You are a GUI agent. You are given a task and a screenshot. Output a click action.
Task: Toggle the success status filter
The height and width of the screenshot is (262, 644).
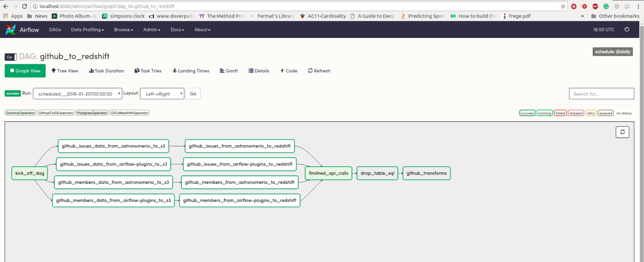527,113
